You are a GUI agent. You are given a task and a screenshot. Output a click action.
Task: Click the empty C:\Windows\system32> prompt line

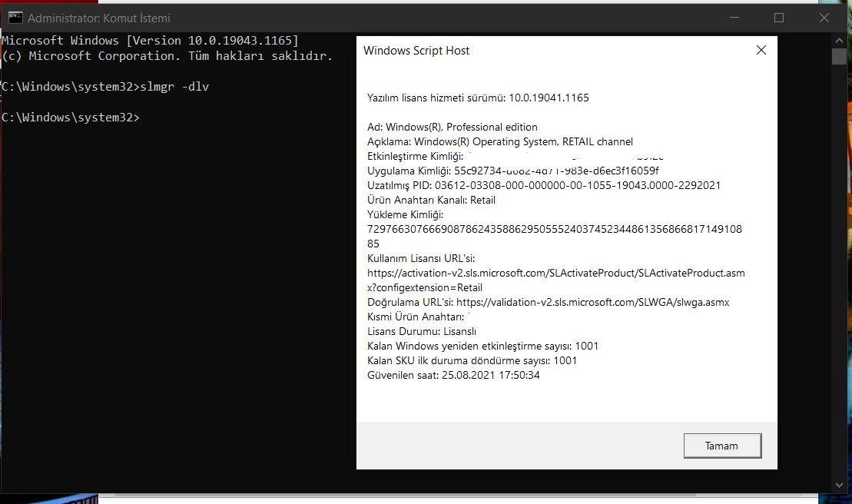[71, 118]
